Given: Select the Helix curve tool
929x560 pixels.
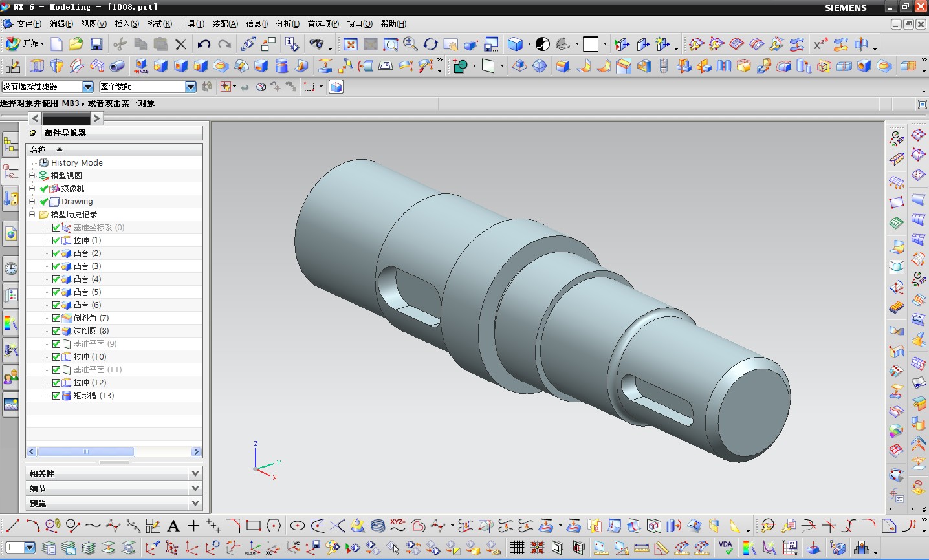Looking at the screenshot, I should [378, 526].
